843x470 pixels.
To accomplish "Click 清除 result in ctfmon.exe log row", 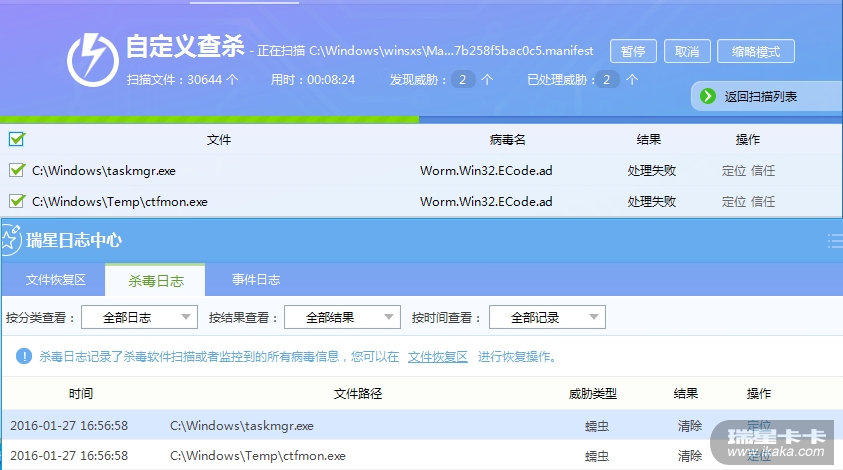I will 690,456.
